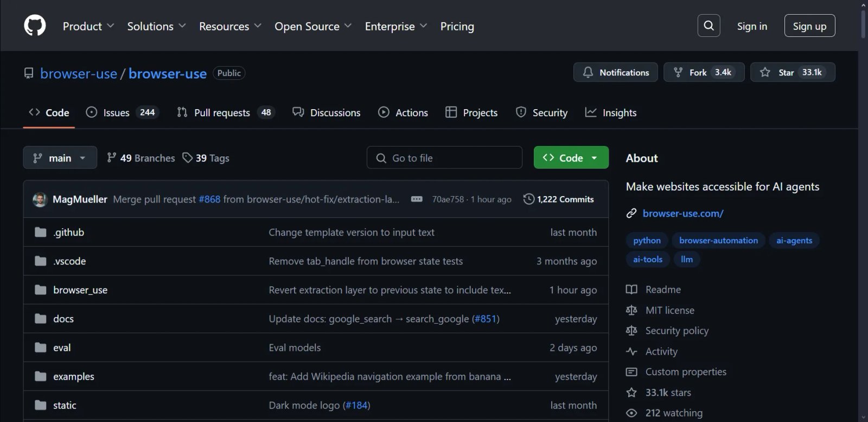The width and height of the screenshot is (868, 422).
Task: Click the browser-automation topic tag
Action: point(719,241)
